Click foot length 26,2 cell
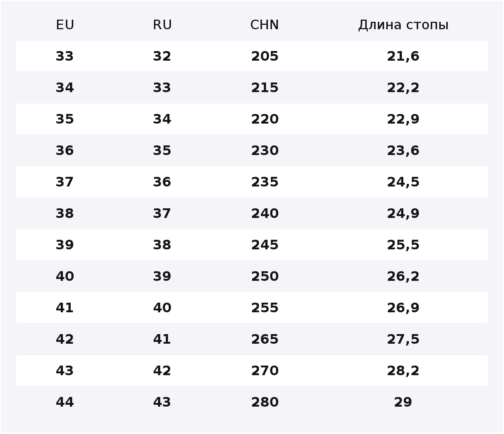 tap(403, 276)
